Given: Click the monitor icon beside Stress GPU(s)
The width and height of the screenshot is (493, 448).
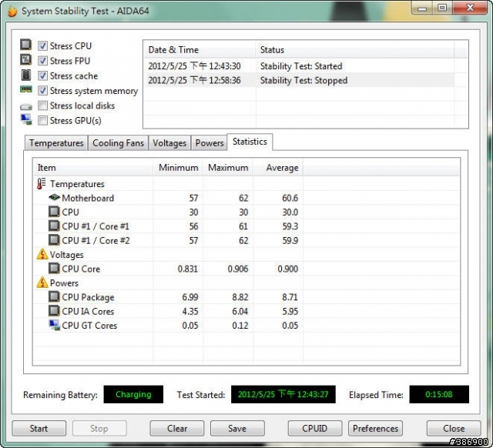Looking at the screenshot, I should coord(26,119).
